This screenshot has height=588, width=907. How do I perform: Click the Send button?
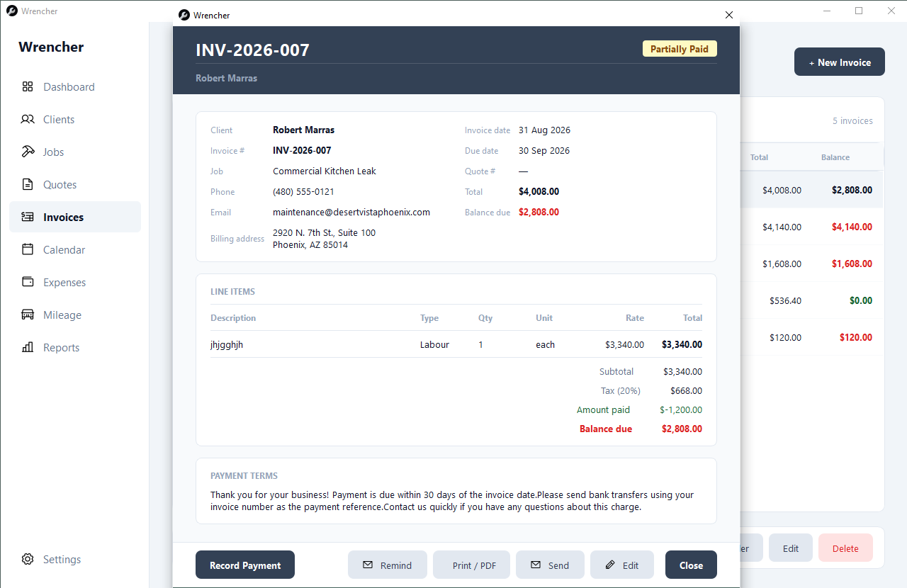(550, 565)
